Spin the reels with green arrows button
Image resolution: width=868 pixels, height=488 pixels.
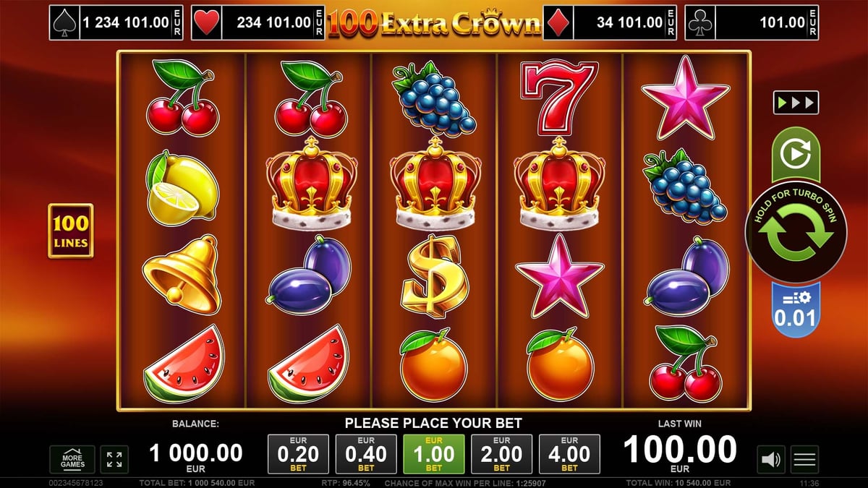[796, 233]
